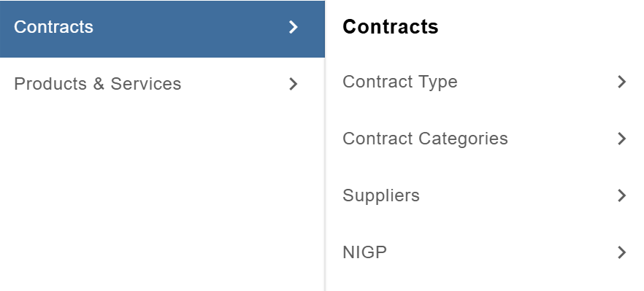The image size is (644, 291).
Task: Click the Products & Services row
Action: pyautogui.click(x=162, y=84)
